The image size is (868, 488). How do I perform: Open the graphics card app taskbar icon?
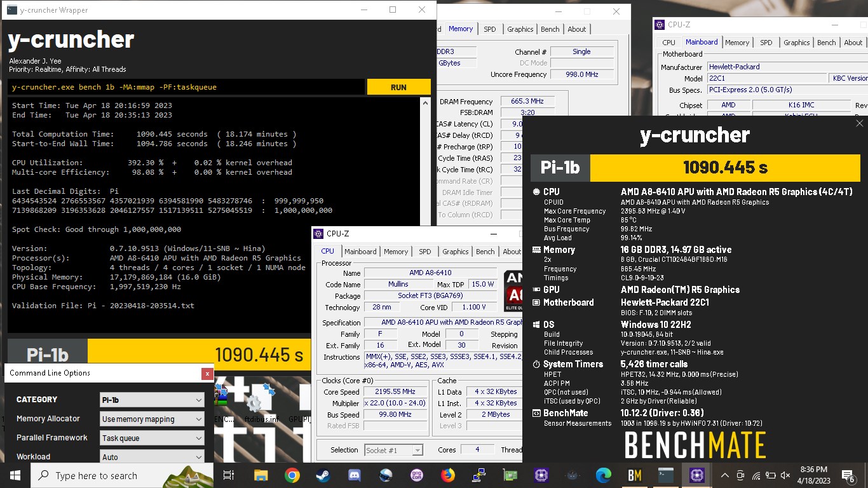510,475
